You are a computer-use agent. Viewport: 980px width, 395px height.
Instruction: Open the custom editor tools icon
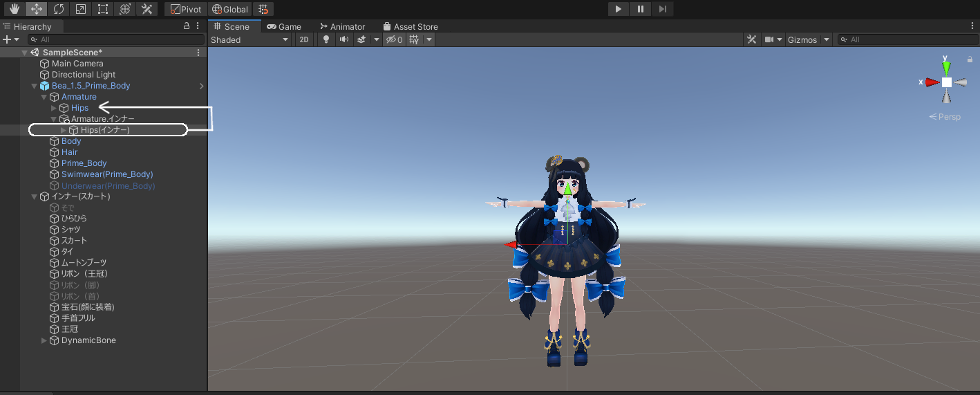(147, 9)
